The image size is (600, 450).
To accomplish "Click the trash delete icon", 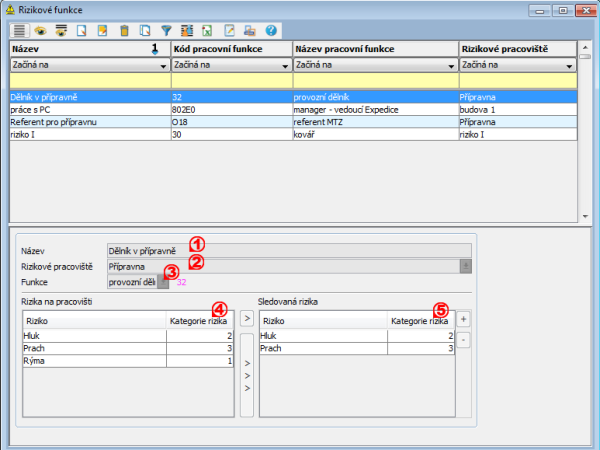I will 124,31.
